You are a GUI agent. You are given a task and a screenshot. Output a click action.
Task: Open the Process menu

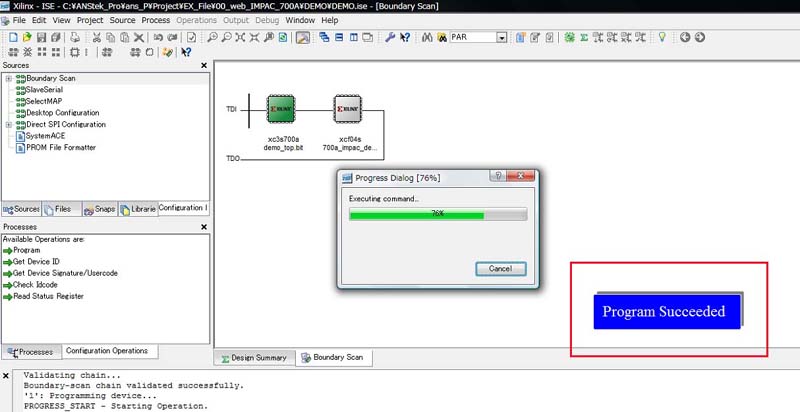click(x=156, y=20)
